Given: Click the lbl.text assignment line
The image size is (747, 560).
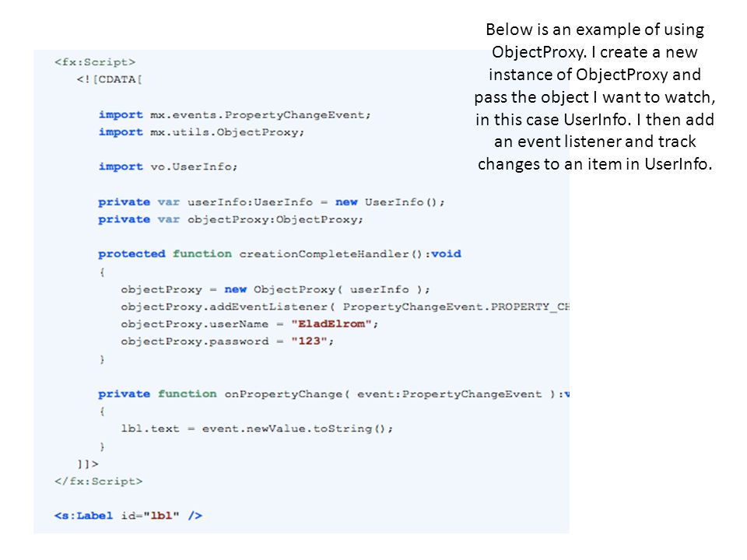Looking at the screenshot, I should [x=257, y=429].
